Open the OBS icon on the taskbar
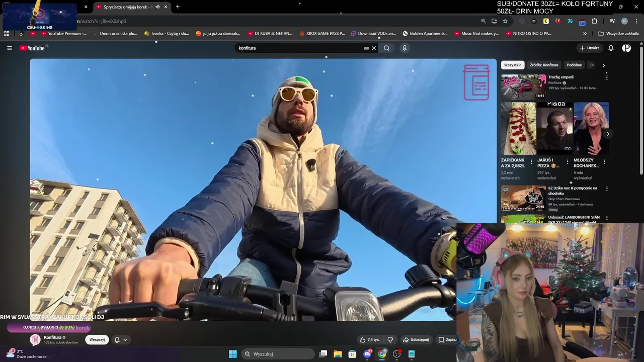The image size is (644, 362). [x=396, y=354]
